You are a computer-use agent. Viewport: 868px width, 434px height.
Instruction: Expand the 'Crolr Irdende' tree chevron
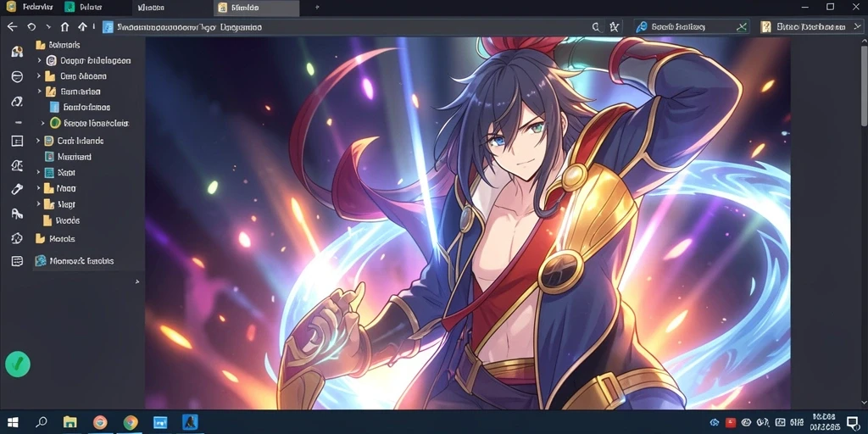38,141
